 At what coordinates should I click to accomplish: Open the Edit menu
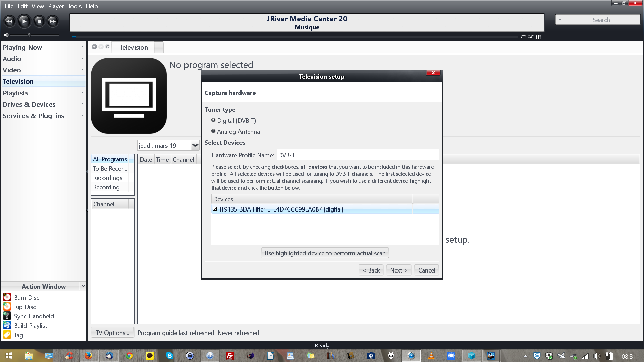pyautogui.click(x=22, y=6)
